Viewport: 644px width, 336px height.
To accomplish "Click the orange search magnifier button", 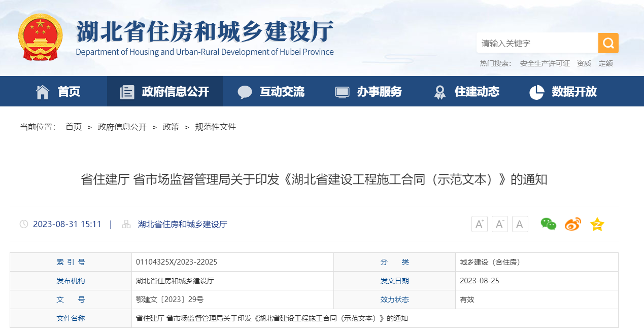I will click(x=608, y=43).
